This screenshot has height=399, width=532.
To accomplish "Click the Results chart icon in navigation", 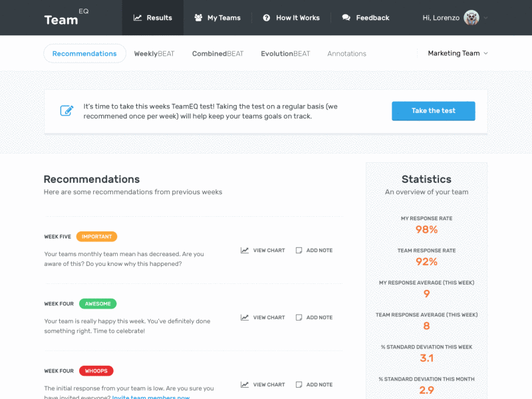I will 138,18.
